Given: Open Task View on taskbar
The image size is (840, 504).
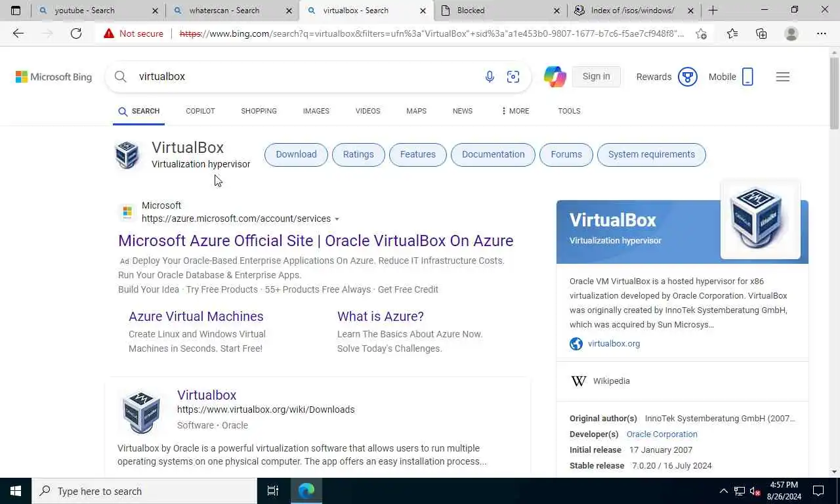Looking at the screenshot, I should point(273,491).
